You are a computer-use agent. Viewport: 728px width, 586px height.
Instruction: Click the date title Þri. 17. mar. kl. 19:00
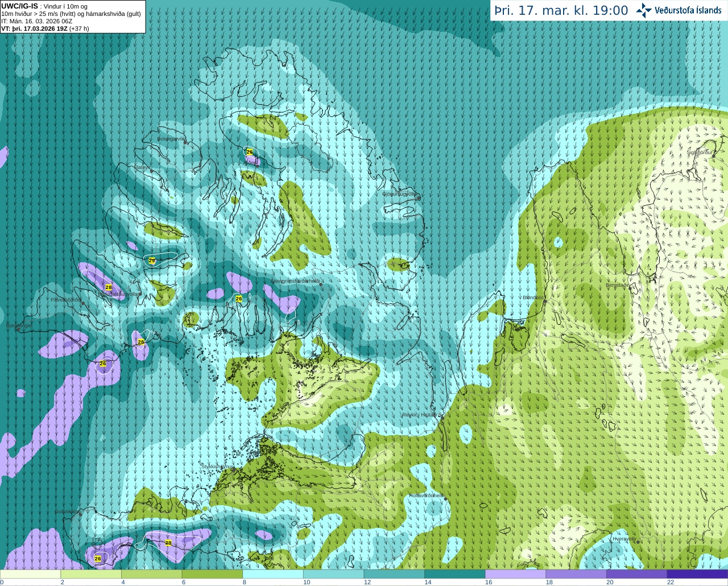click(x=561, y=10)
